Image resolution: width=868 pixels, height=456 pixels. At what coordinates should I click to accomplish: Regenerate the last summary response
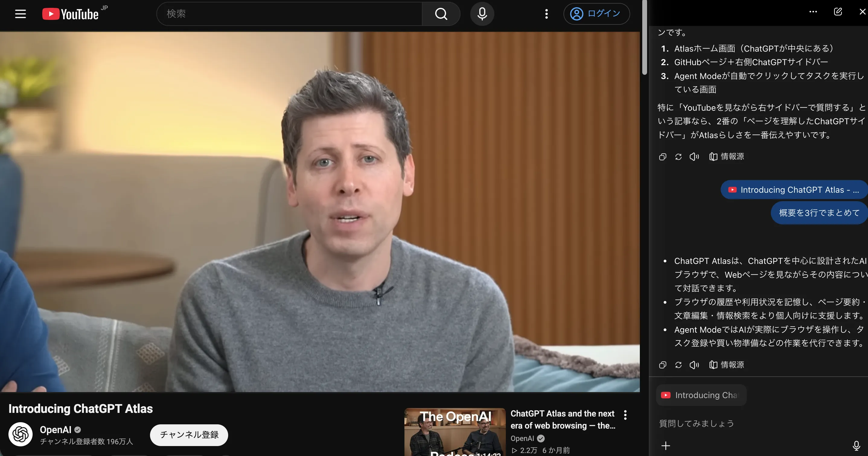coord(678,365)
